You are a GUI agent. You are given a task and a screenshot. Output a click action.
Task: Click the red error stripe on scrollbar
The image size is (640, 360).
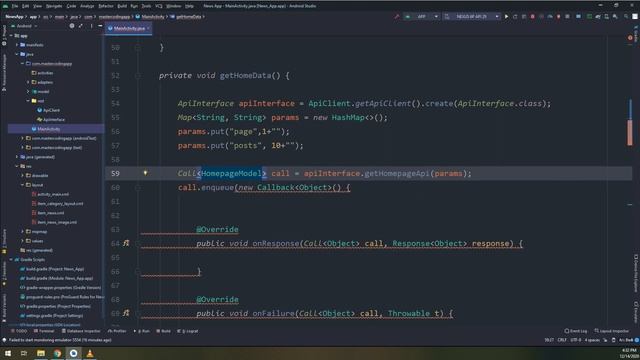(630, 133)
